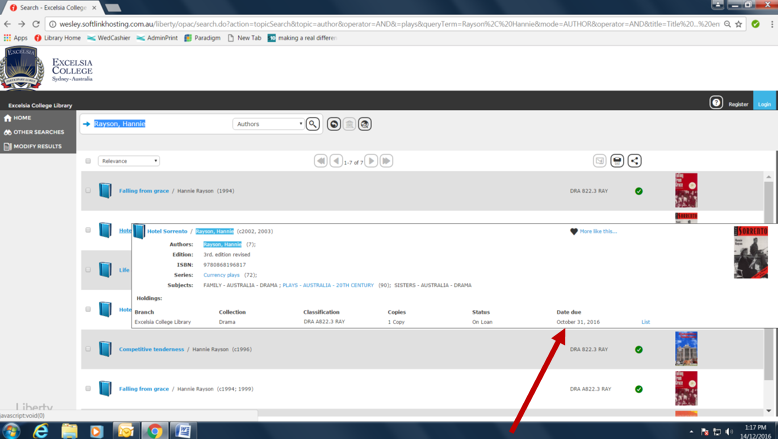The width and height of the screenshot is (778, 439).
Task: Click the Chrome address bar
Action: click(x=387, y=24)
